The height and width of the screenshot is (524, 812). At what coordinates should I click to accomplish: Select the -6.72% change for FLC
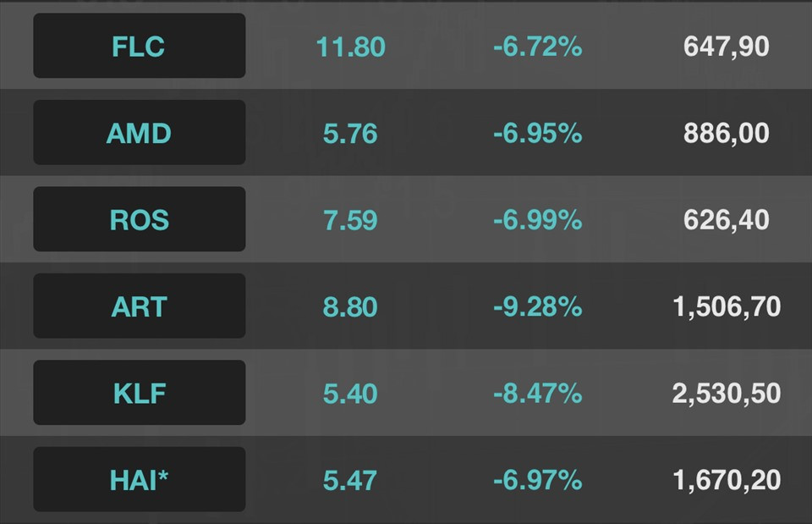point(538,47)
